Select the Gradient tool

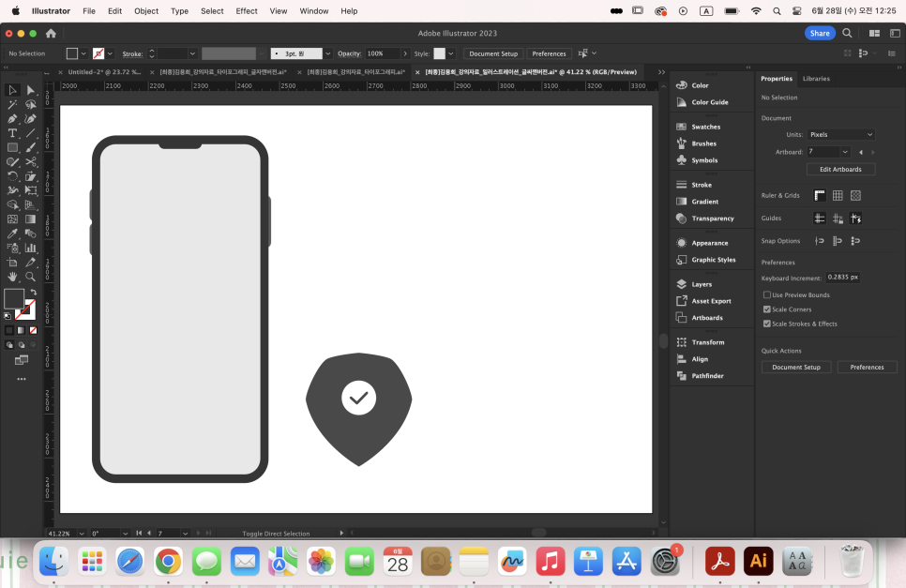31,219
